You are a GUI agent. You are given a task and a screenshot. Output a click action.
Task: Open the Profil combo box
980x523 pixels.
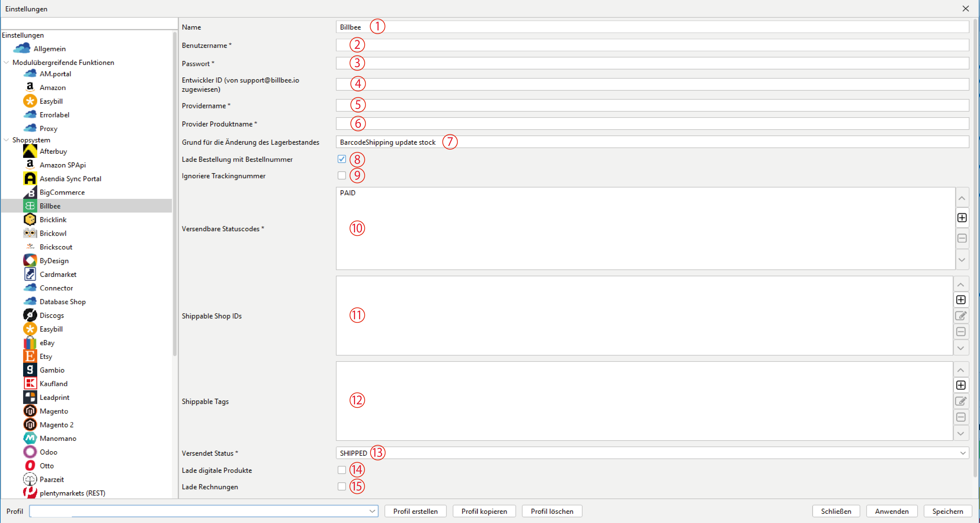203,511
